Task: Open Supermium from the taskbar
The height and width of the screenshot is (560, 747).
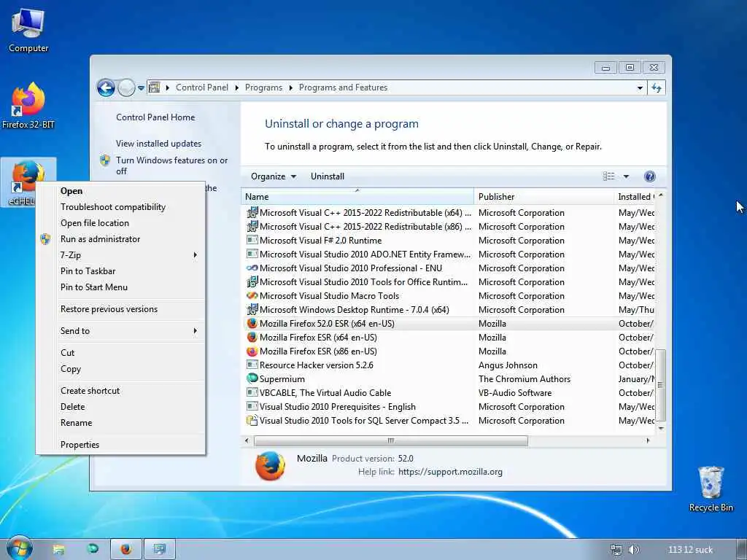Action: (x=93, y=549)
